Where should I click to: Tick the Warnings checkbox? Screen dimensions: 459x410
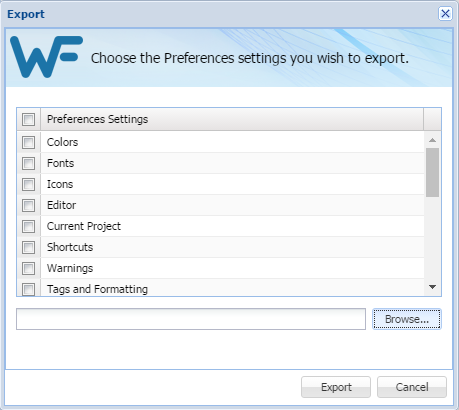[x=28, y=268]
